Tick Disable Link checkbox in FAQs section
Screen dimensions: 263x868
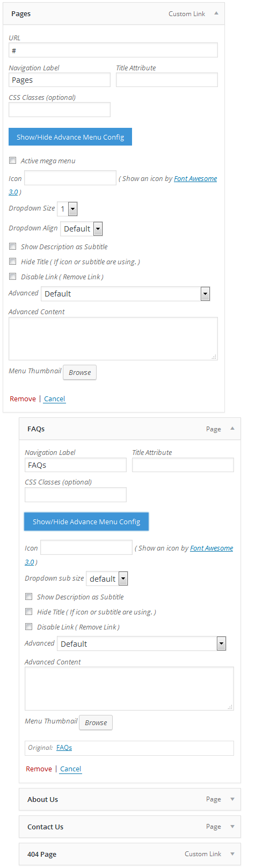pyautogui.click(x=29, y=627)
